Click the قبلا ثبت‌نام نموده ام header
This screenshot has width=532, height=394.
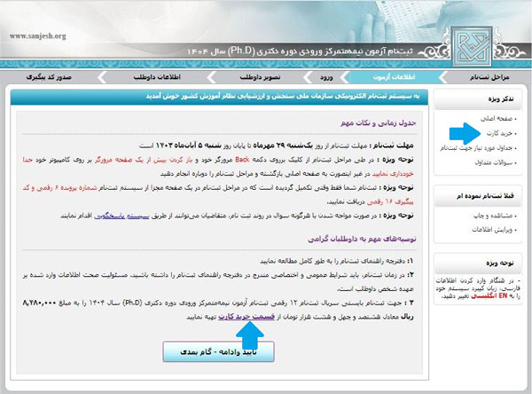click(478, 196)
